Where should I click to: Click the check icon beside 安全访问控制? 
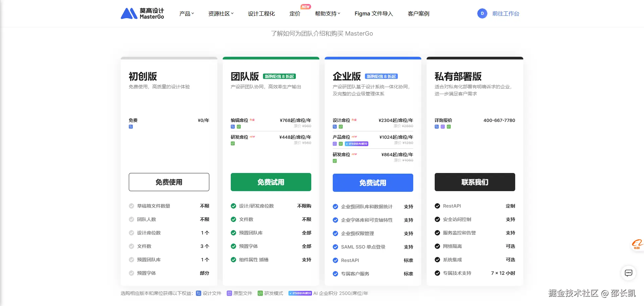[x=437, y=219]
